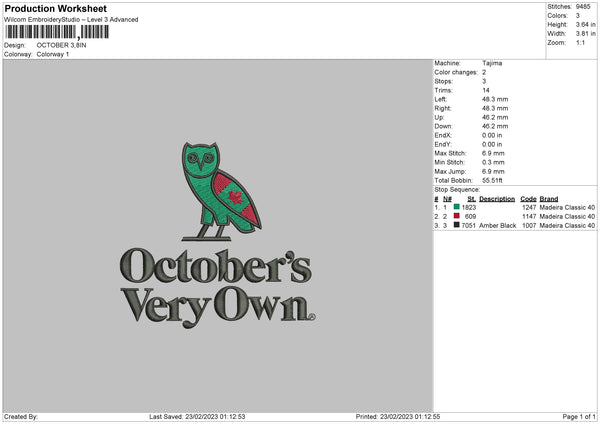This screenshot has width=600, height=424.
Task: Click the design name 'OCTOBER 3,8IN'
Action: click(x=61, y=45)
